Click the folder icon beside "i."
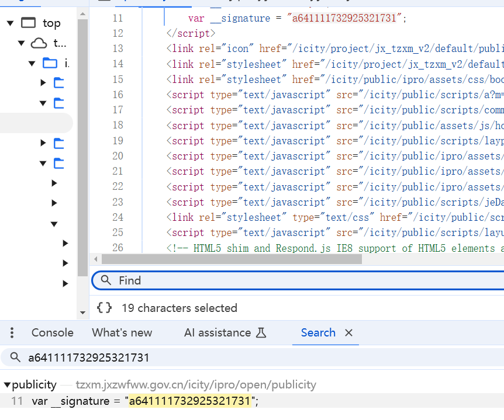The image size is (504, 420). [x=50, y=63]
